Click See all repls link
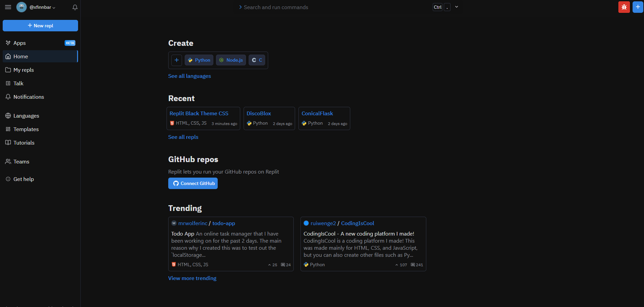 [183, 137]
